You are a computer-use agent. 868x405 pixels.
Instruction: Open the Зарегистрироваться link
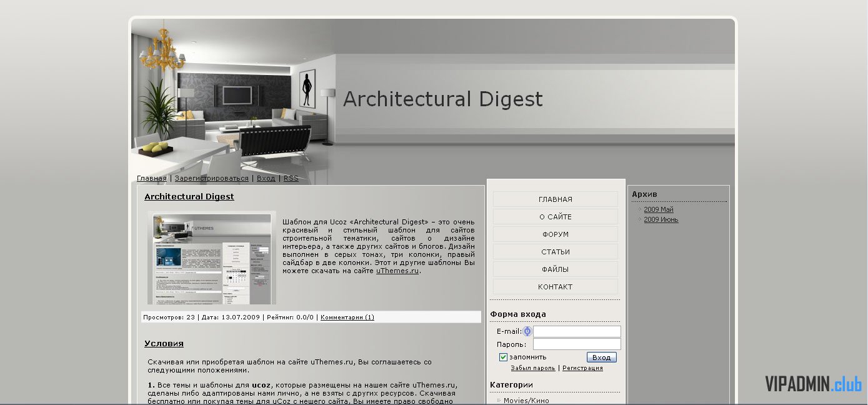point(211,178)
